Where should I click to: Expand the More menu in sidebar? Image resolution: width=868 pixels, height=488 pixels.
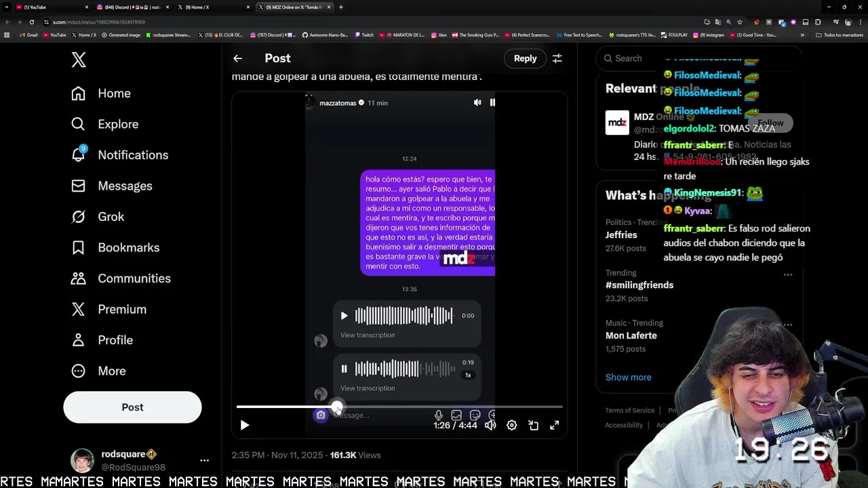[98, 371]
